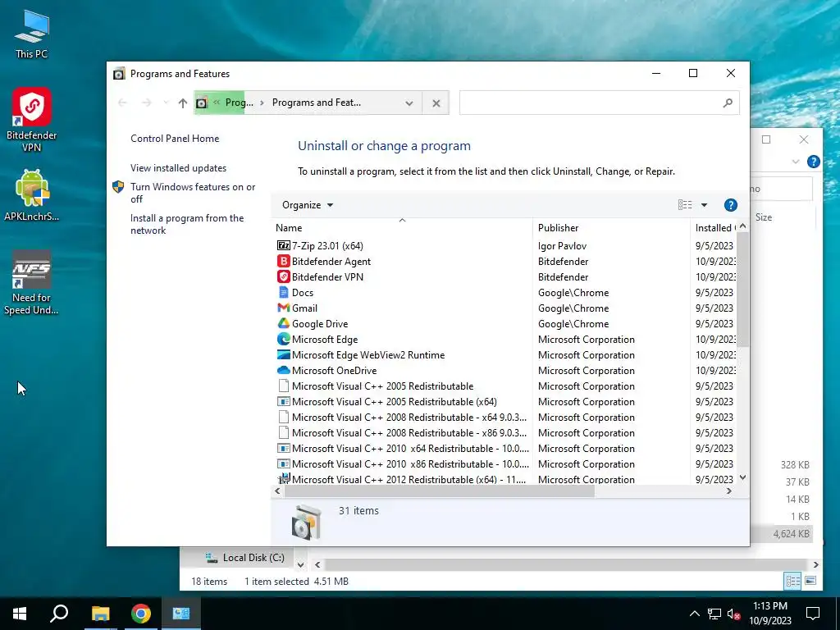The width and height of the screenshot is (840, 630).
Task: Switch Explorer window to details view
Action: pos(792,581)
